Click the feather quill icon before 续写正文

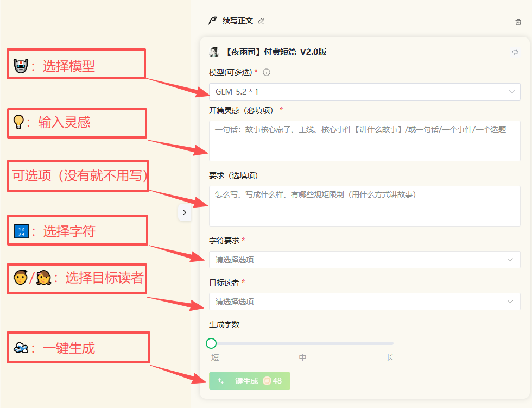213,21
